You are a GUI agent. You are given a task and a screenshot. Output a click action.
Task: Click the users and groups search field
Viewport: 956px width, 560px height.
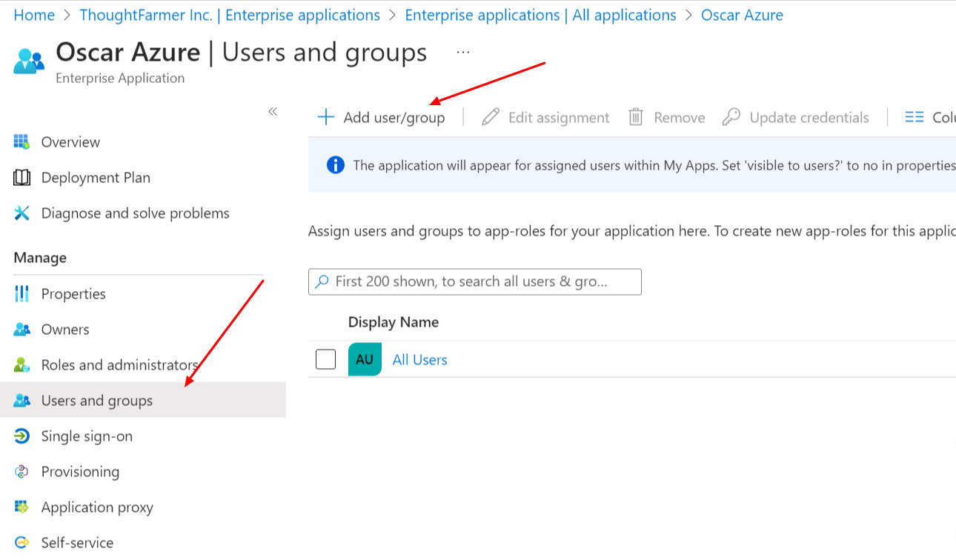coord(475,281)
